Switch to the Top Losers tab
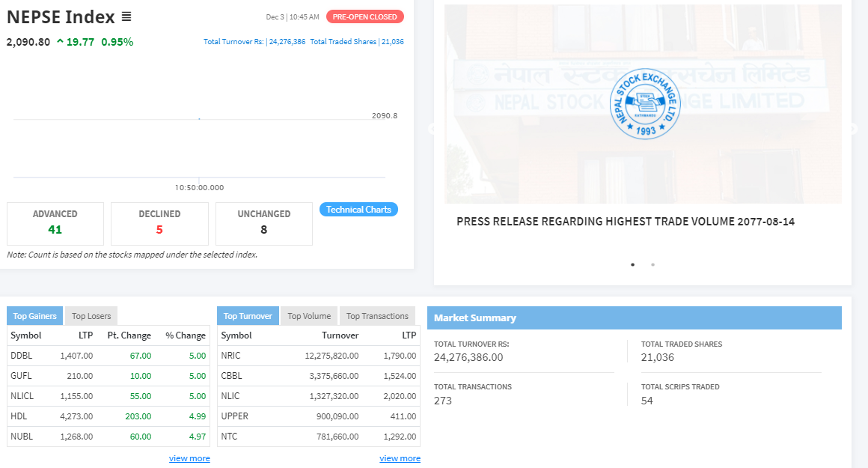 (x=91, y=316)
